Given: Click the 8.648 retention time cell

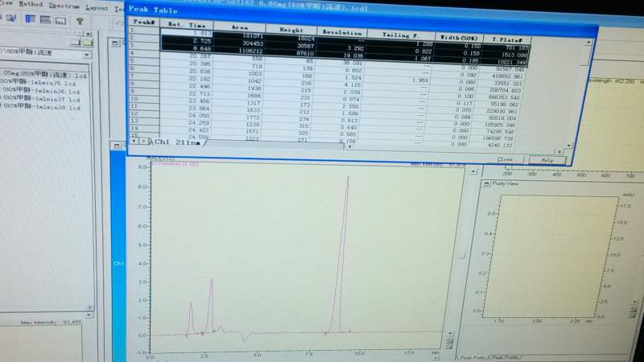Looking at the screenshot, I should pos(187,48).
